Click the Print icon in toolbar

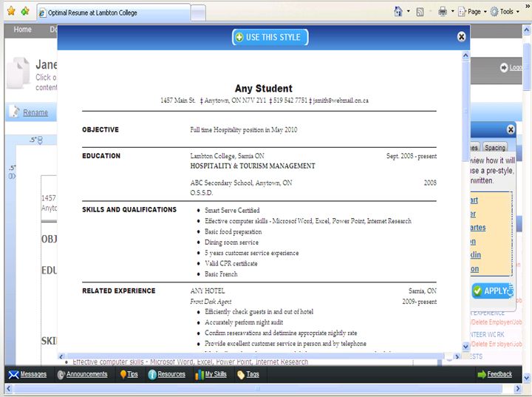[x=443, y=12]
